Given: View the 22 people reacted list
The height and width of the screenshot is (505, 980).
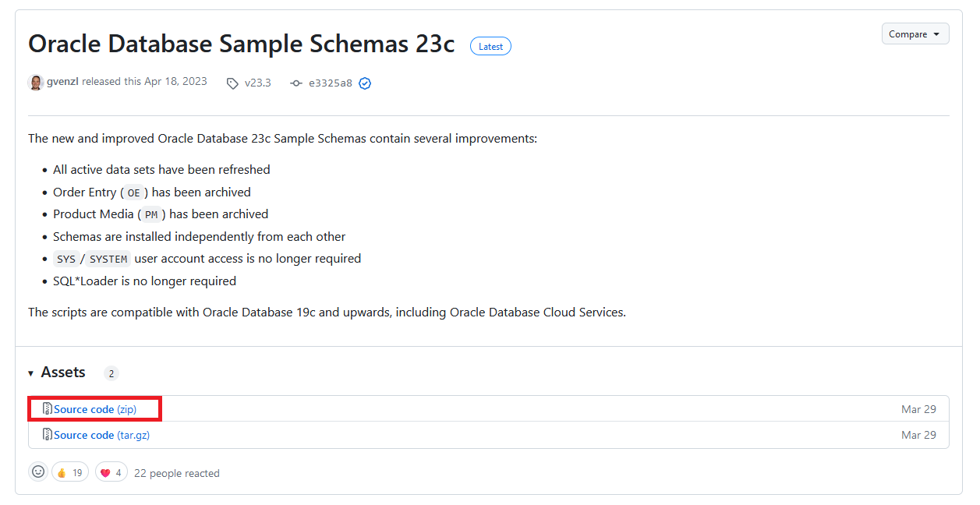Looking at the screenshot, I should 177,472.
